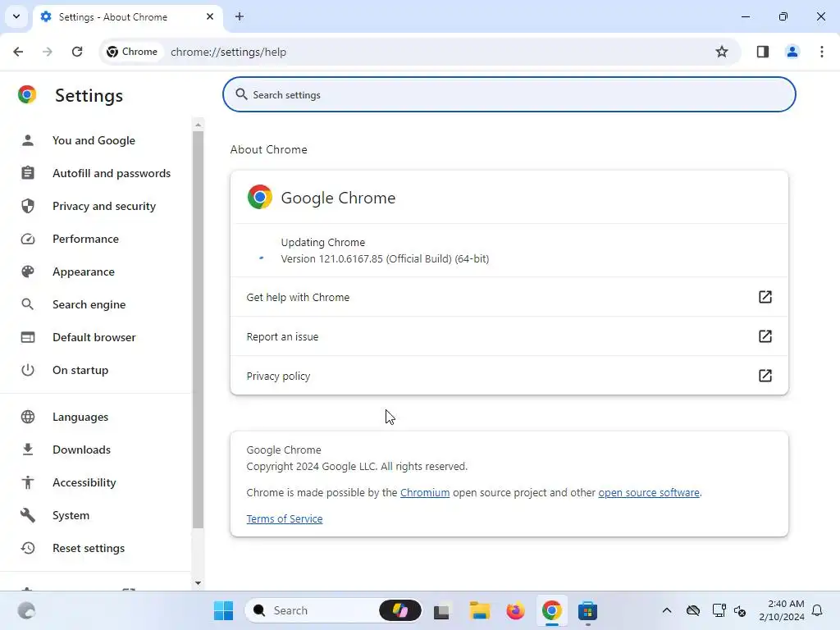Click the network display tray icon

[719, 610]
